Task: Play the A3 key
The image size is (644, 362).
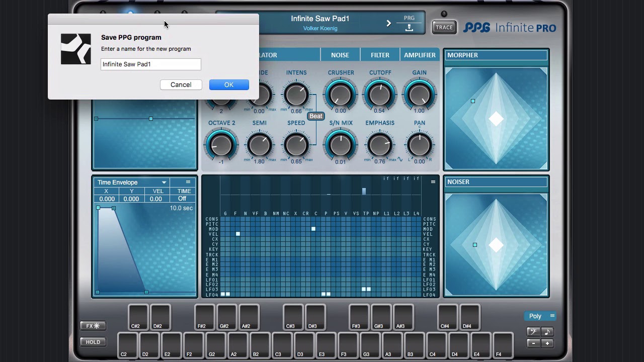Action: [x=392, y=345]
